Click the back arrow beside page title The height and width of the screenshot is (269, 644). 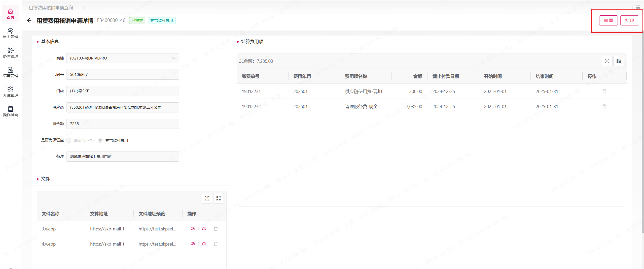29,20
